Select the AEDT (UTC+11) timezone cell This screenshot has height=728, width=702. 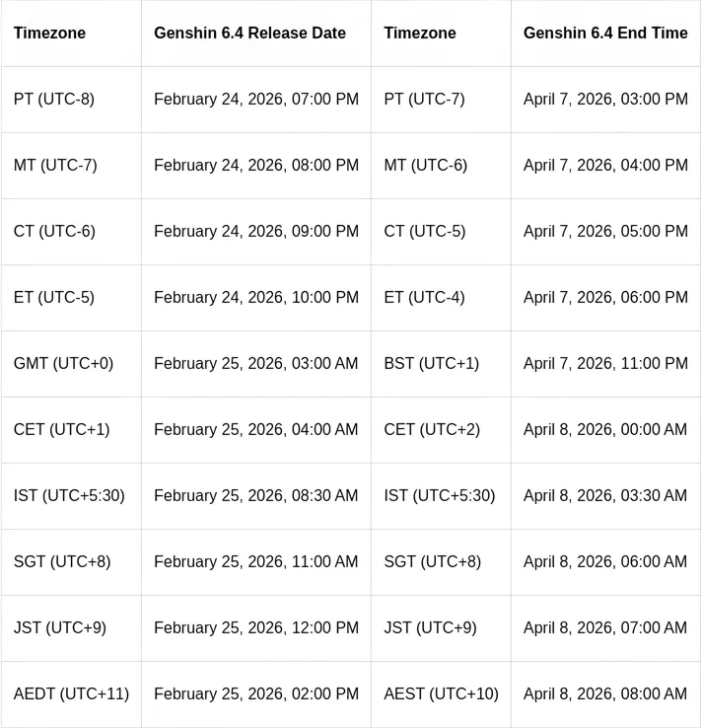[x=71, y=694]
